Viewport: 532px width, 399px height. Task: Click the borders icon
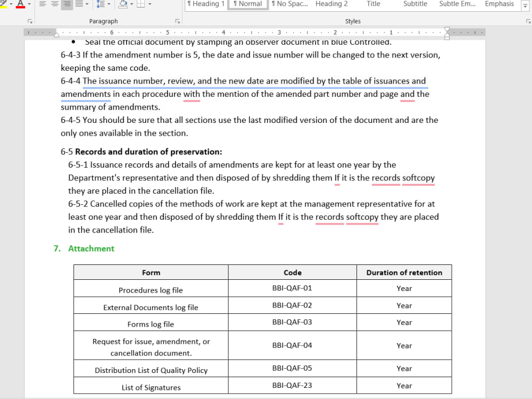click(x=140, y=4)
